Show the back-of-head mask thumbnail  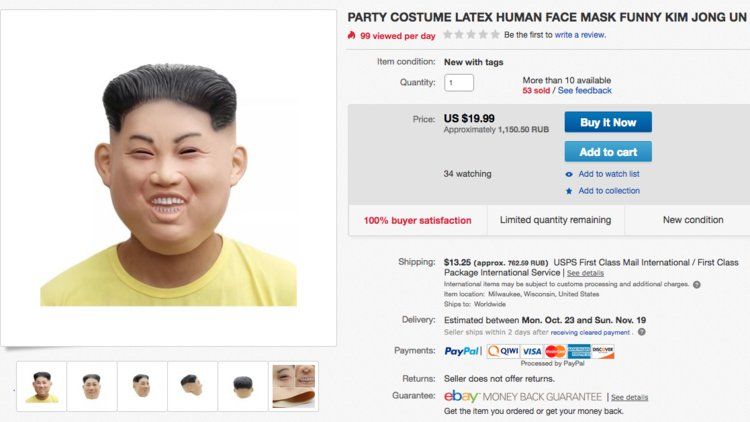[243, 386]
